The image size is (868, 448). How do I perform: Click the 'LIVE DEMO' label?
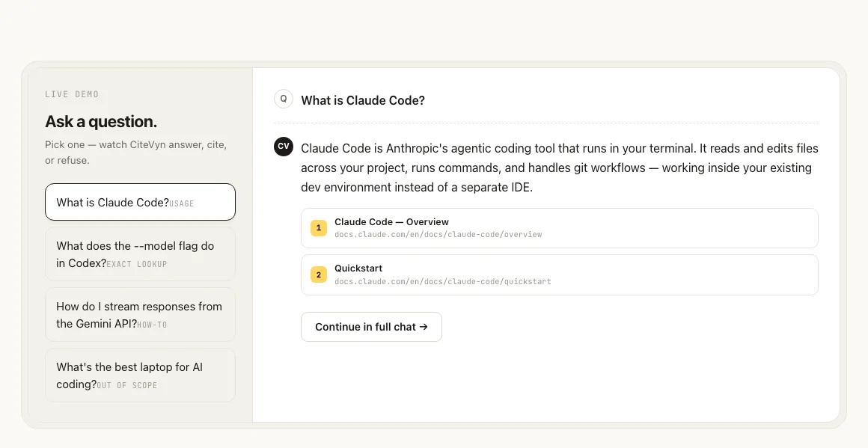(x=72, y=94)
